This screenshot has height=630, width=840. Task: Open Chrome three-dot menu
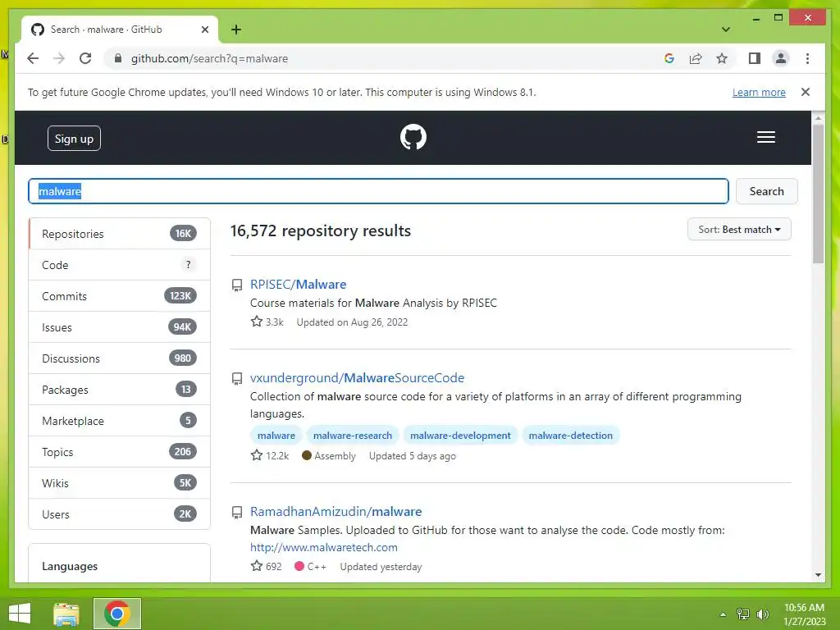[807, 58]
